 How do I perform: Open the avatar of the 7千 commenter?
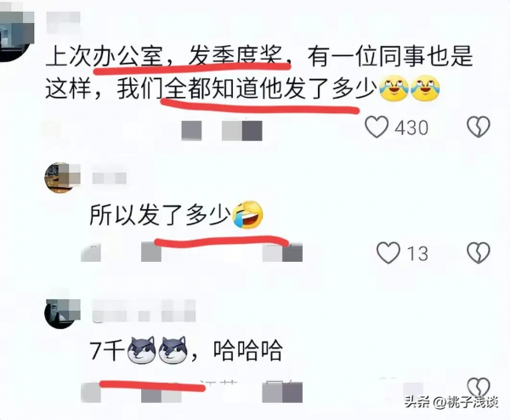coord(62,313)
